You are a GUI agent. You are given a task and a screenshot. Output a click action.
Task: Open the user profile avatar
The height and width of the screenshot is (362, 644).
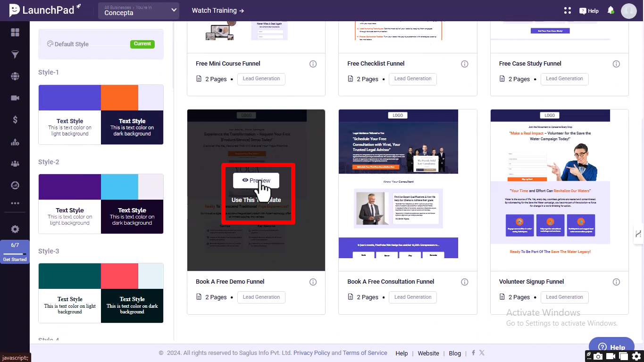point(628,10)
